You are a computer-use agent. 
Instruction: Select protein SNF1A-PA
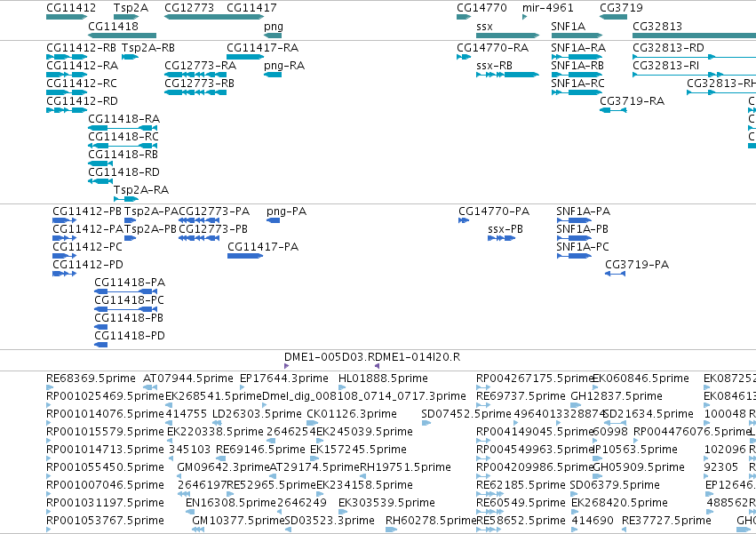click(574, 220)
